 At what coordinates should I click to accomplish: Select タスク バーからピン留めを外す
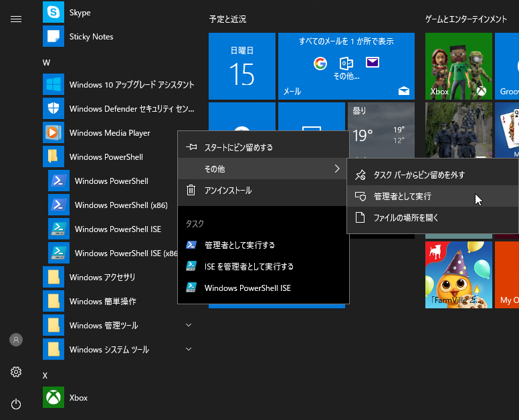coord(432,175)
